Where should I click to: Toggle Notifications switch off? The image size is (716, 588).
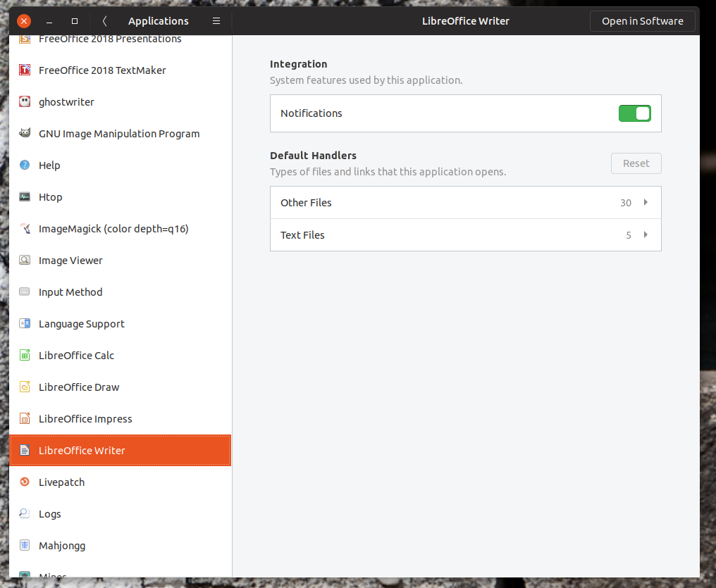(x=635, y=113)
